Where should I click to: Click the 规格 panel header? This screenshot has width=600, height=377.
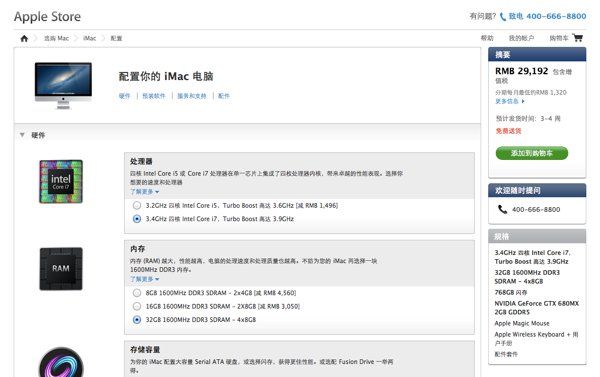click(537, 236)
